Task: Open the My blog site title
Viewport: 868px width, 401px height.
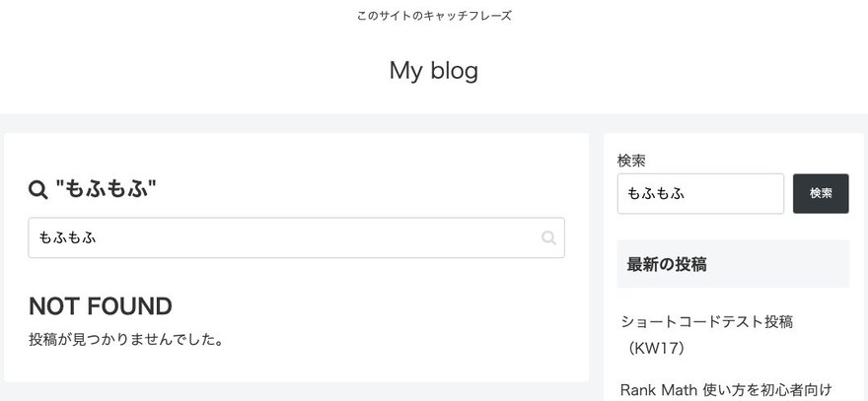Action: point(433,70)
